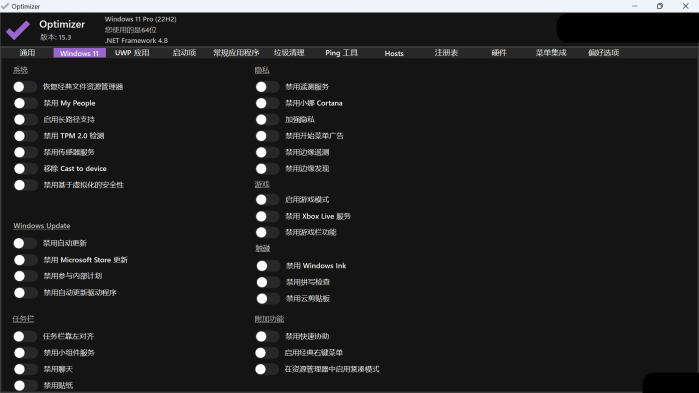Turn on 禁用 Microsoft Store 更新

coord(25,260)
